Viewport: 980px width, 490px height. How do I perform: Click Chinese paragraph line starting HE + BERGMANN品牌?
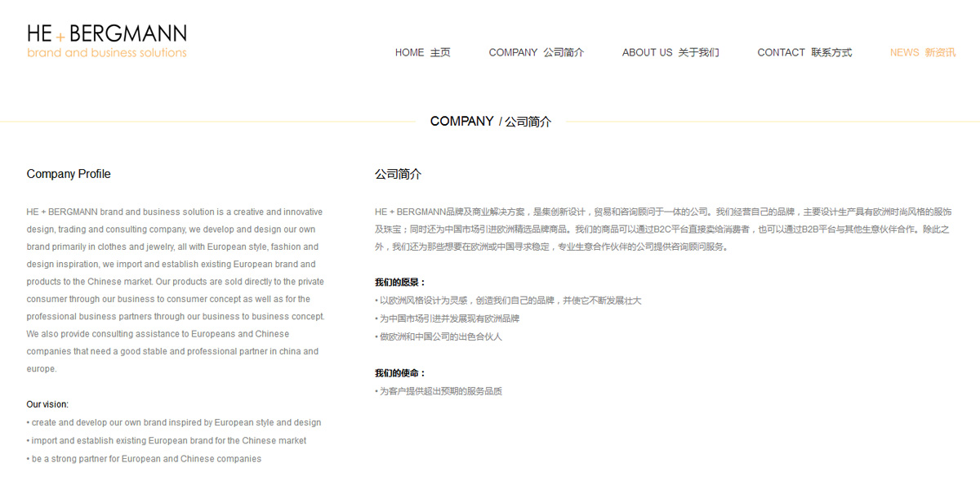tap(664, 212)
